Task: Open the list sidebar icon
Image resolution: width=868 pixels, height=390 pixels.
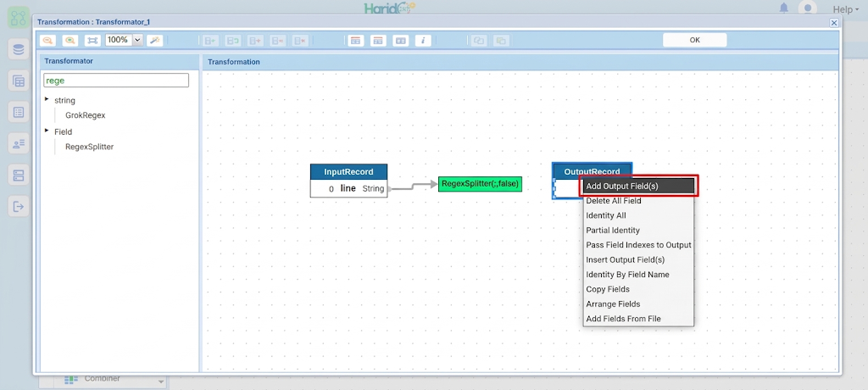Action: pyautogui.click(x=19, y=113)
